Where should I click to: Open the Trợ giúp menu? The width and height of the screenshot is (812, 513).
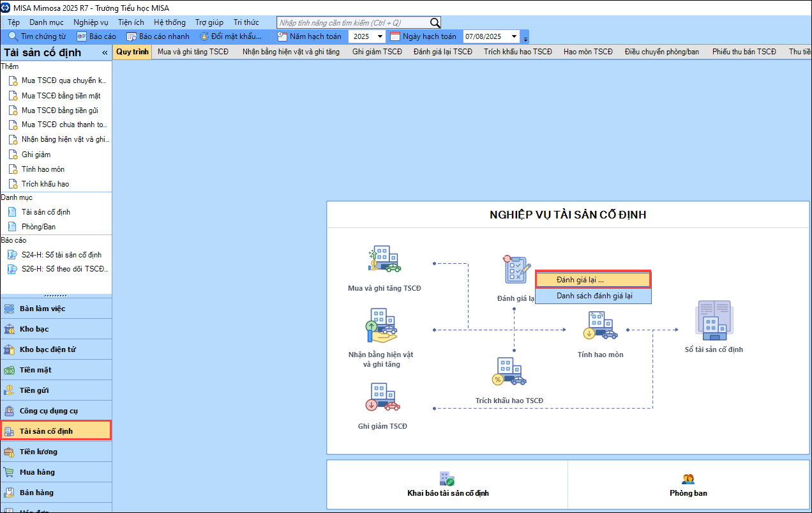pyautogui.click(x=209, y=22)
